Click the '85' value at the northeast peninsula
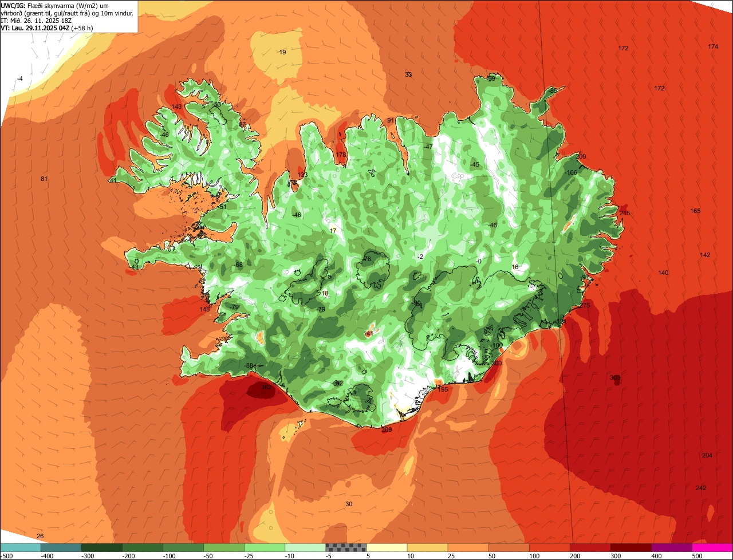733x560 pixels. [553, 90]
